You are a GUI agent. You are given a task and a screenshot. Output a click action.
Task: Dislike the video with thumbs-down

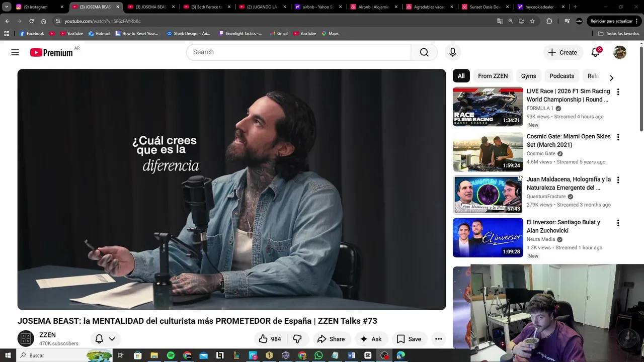[297, 339]
